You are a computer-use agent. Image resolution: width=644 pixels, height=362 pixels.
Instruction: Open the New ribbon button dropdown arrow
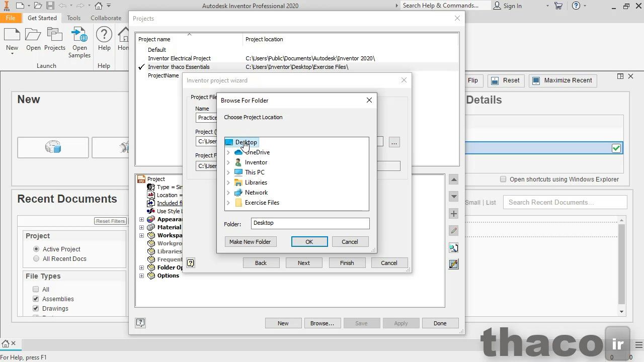pos(12,54)
